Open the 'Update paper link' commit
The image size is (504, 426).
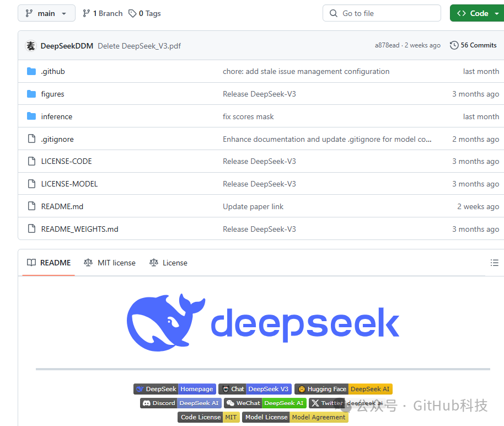(x=253, y=206)
